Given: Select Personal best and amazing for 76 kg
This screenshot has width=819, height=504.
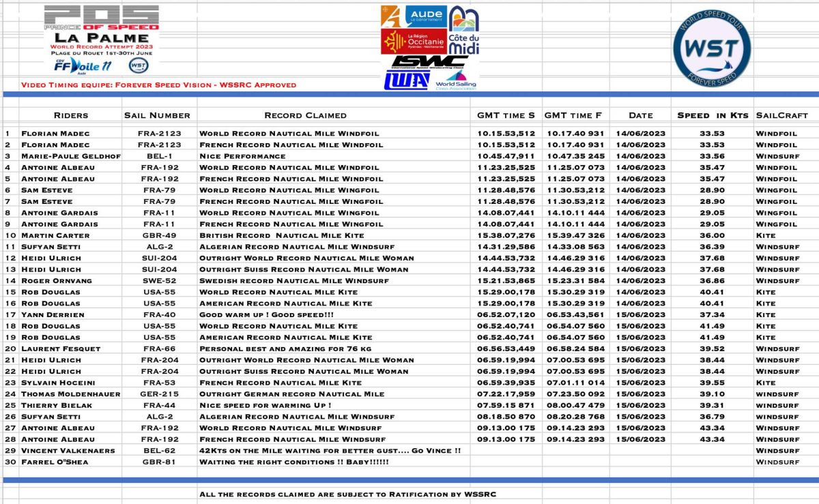Looking at the screenshot, I should click(x=285, y=349).
